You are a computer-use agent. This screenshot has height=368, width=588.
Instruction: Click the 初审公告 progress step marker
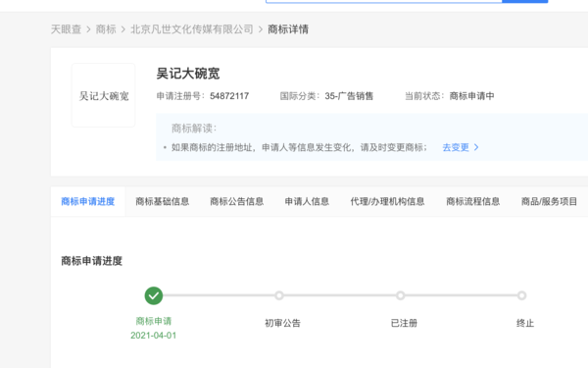coord(279,295)
